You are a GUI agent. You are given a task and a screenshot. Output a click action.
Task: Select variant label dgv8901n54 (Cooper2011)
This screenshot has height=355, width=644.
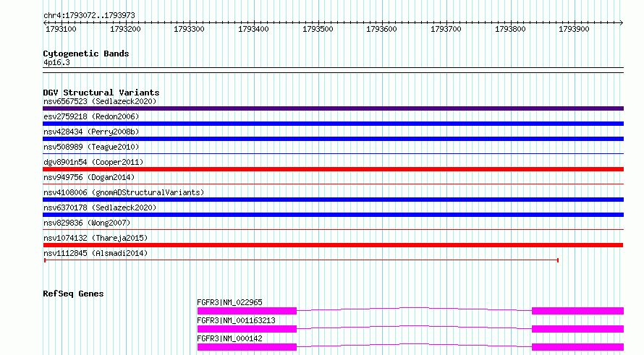tap(93, 162)
